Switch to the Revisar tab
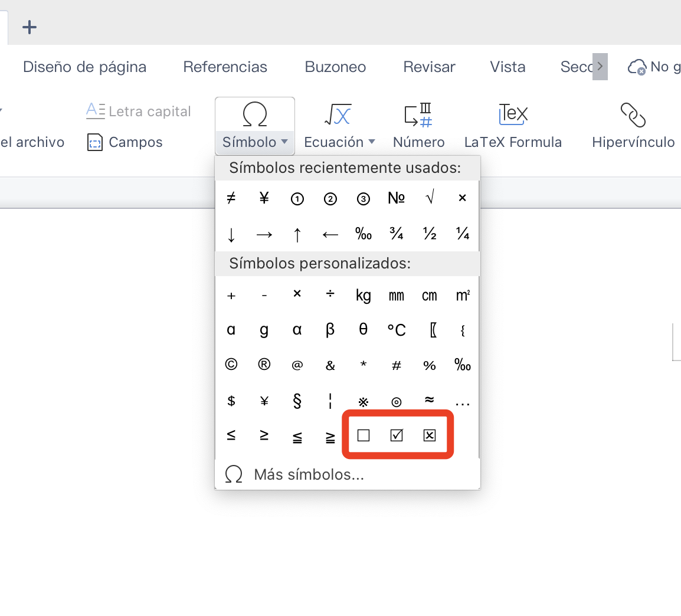The width and height of the screenshot is (681, 616). pyautogui.click(x=429, y=67)
